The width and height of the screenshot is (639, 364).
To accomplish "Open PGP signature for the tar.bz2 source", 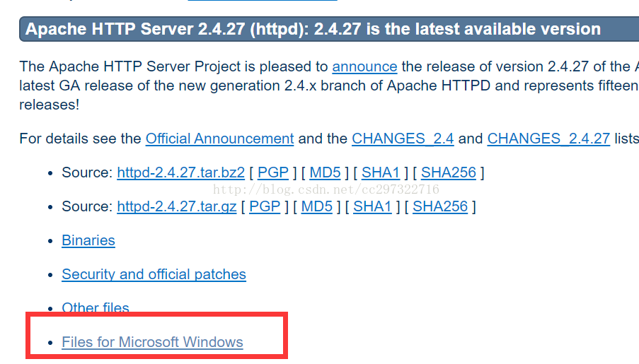I will coord(273,172).
